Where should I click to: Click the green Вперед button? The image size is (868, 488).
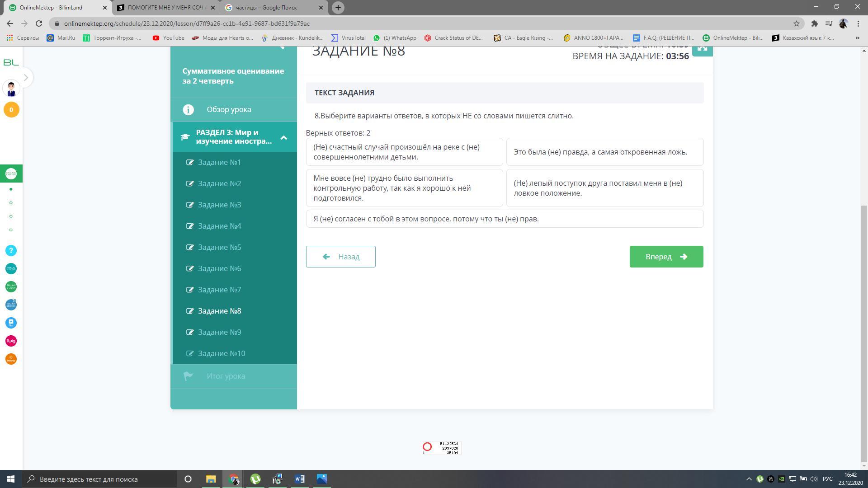[666, 257]
